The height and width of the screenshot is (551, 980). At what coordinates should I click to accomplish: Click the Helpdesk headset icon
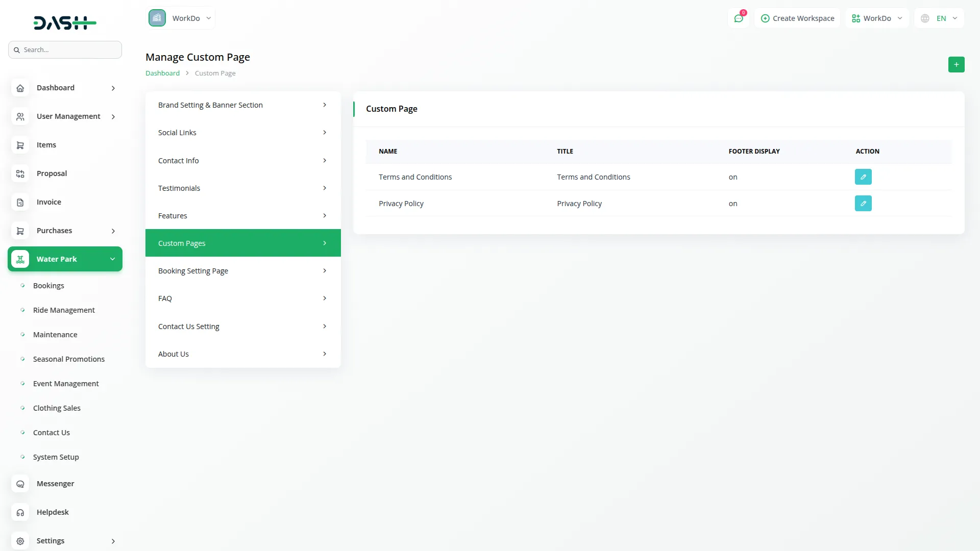tap(20, 512)
